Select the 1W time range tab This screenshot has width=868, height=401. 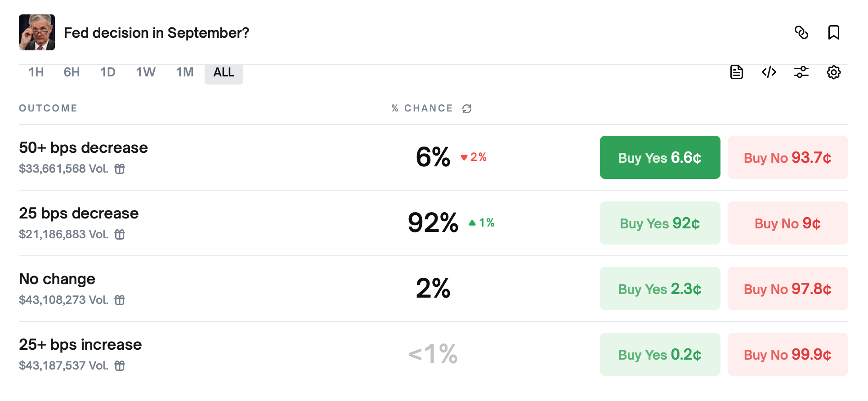[146, 72]
